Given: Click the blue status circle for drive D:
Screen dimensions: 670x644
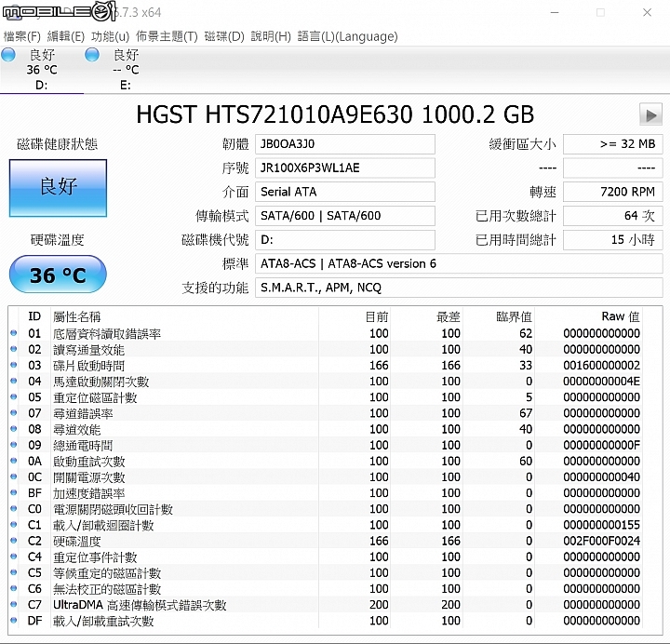Looking at the screenshot, I should [8, 55].
